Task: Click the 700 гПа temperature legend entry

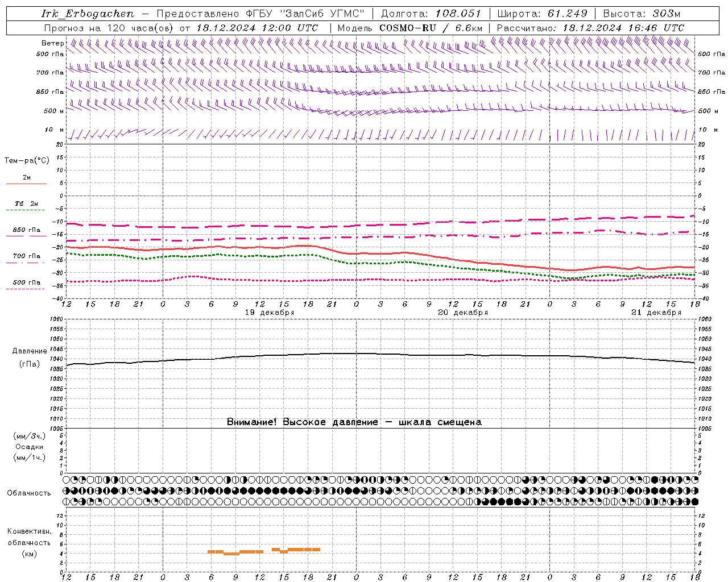Action: click(26, 256)
